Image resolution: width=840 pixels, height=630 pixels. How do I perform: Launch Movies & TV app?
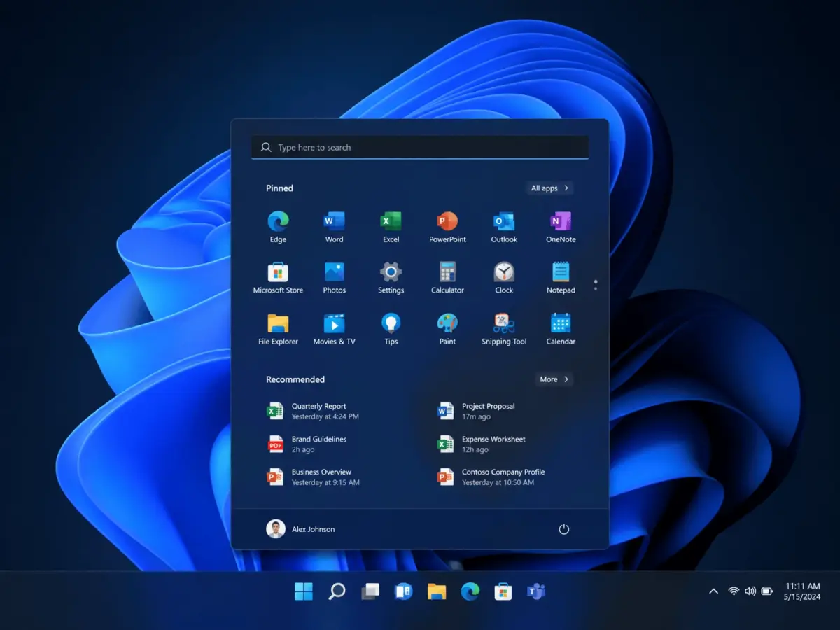pyautogui.click(x=335, y=330)
